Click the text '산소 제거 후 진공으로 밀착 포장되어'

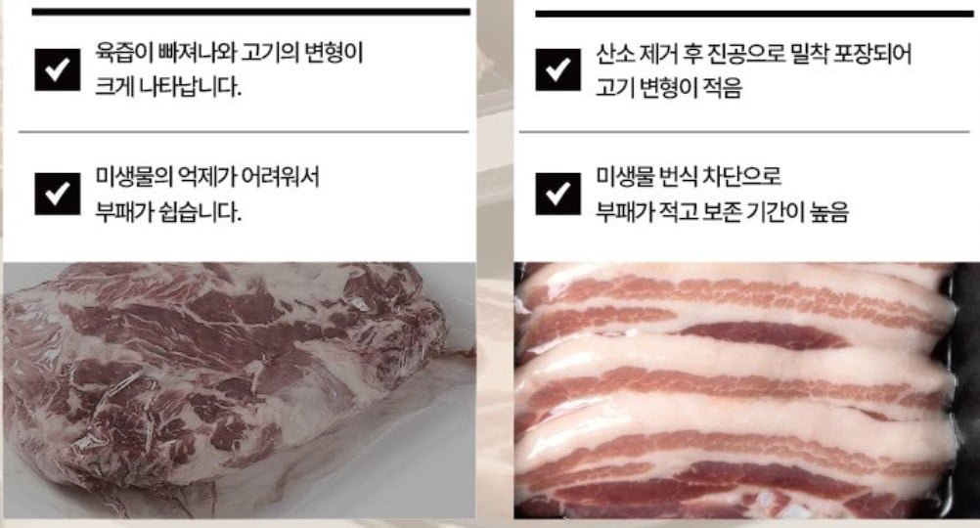(753, 54)
